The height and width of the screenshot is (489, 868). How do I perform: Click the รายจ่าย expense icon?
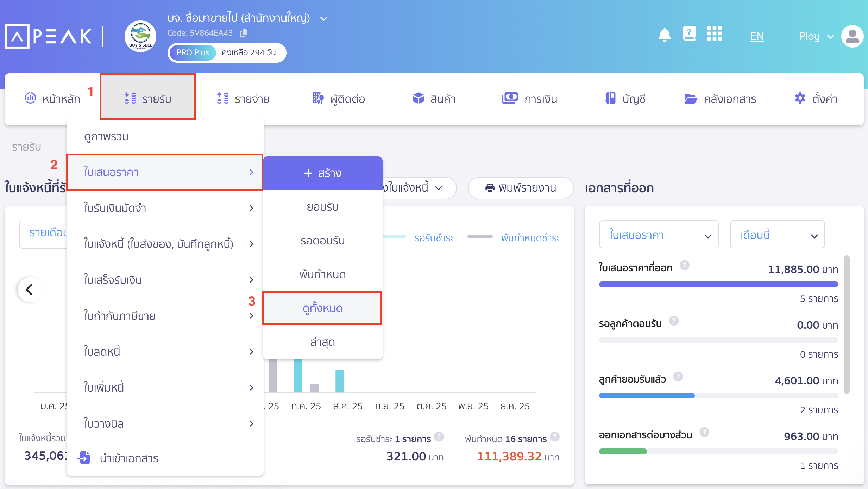pos(223,98)
